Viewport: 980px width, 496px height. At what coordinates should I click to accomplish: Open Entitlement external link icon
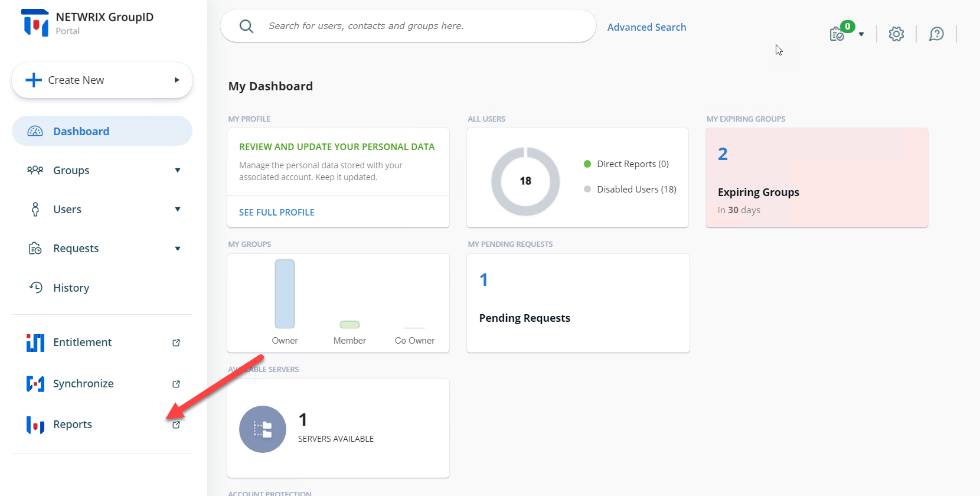pyautogui.click(x=176, y=342)
